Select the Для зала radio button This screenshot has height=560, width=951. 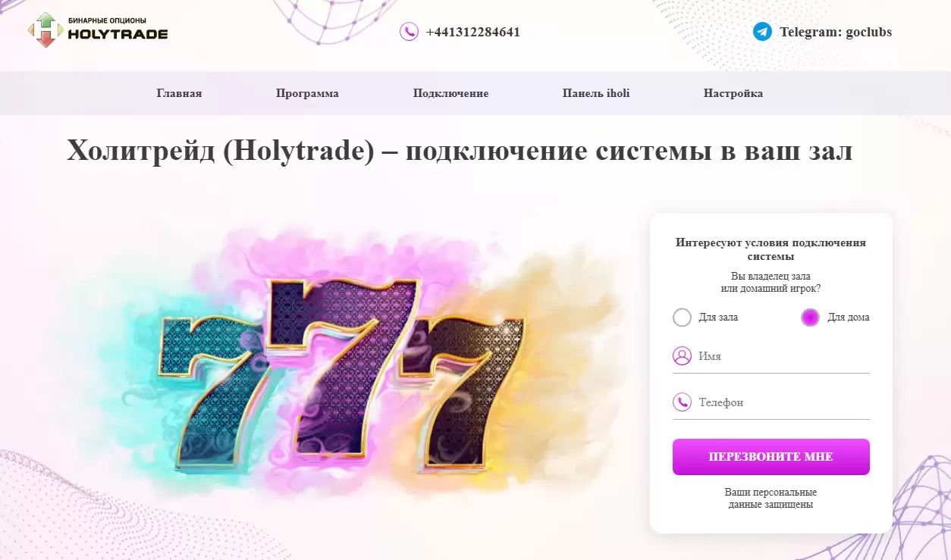(x=682, y=318)
